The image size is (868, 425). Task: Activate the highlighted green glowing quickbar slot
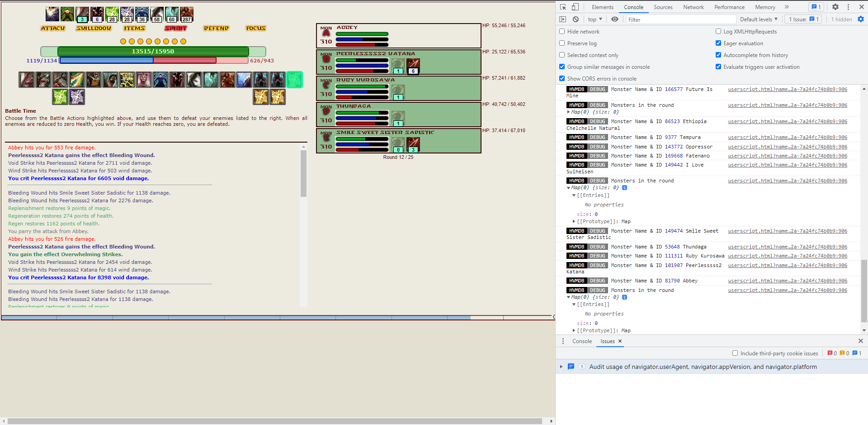click(x=294, y=80)
